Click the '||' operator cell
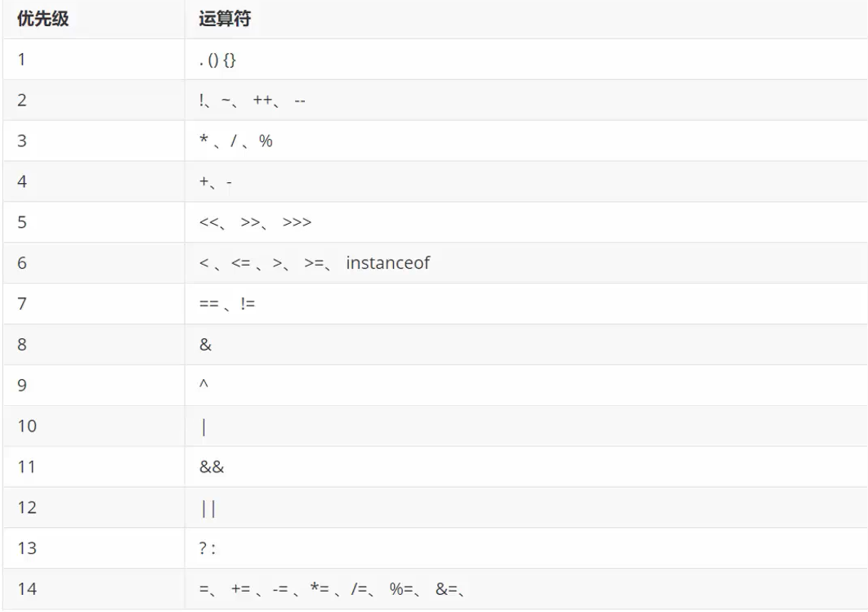This screenshot has height=612, width=868. [x=208, y=508]
